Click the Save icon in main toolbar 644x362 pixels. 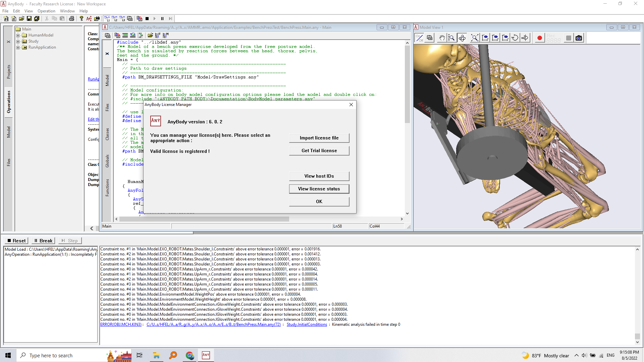(29, 19)
